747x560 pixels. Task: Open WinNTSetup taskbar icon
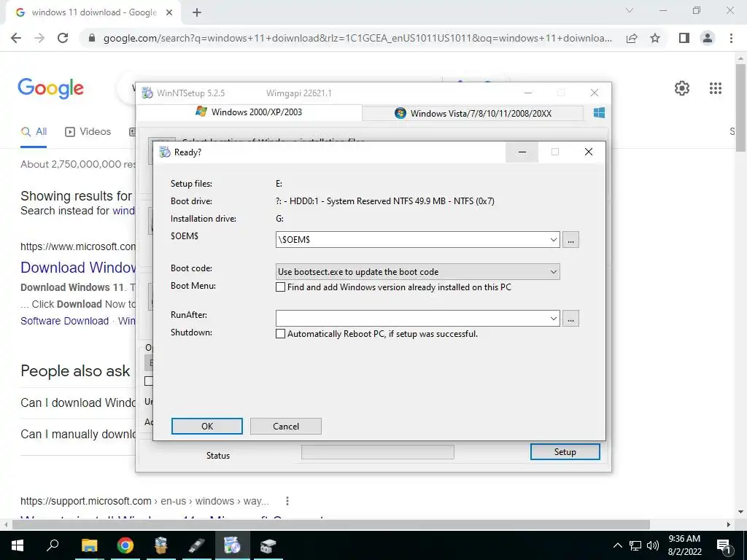click(x=232, y=545)
